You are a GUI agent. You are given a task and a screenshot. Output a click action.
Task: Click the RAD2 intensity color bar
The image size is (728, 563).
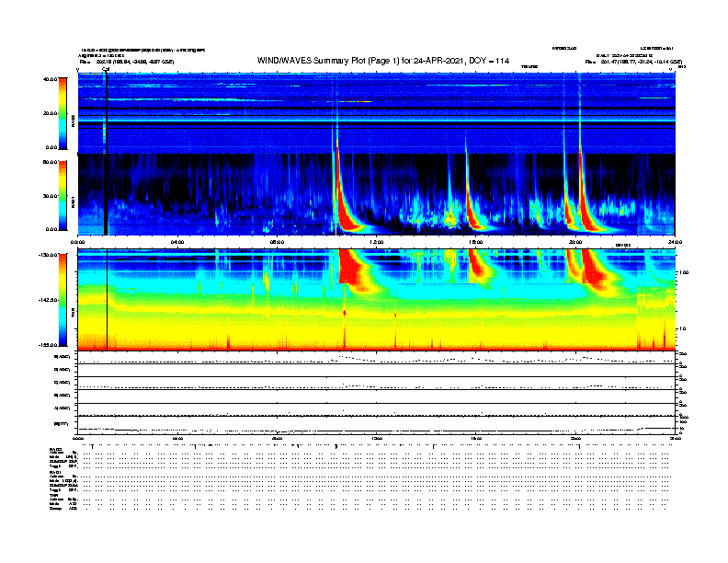(63, 113)
